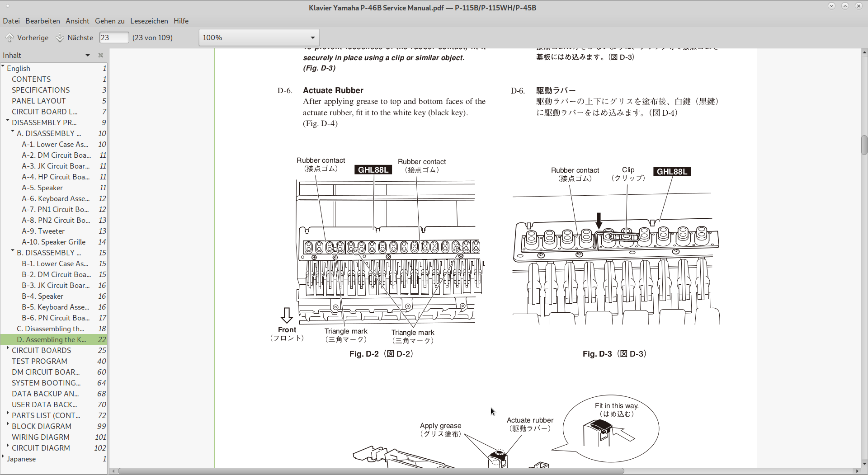Screen dimensions: 868x475
Task: Click the Vorherige up-arrow icon
Action: pos(9,38)
